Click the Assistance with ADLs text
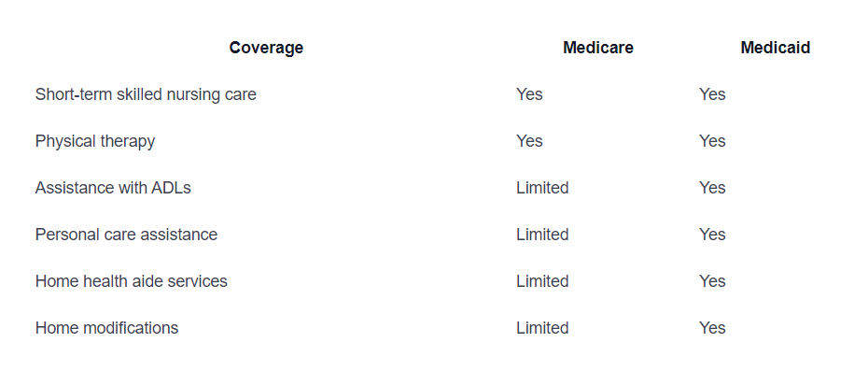Image resolution: width=868 pixels, height=371 pixels. pos(113,188)
